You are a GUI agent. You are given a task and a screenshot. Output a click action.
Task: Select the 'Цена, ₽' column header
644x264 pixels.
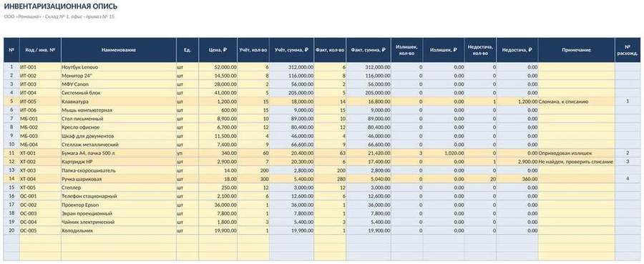218,49
